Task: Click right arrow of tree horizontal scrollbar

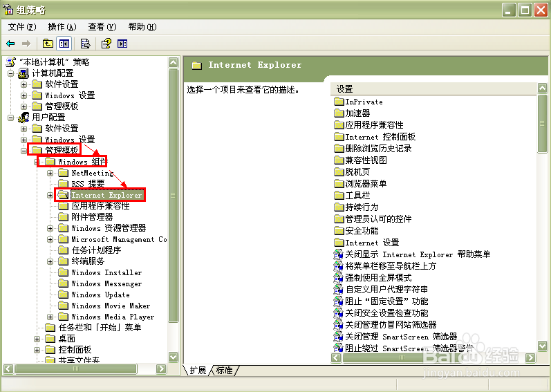Action: (161, 368)
